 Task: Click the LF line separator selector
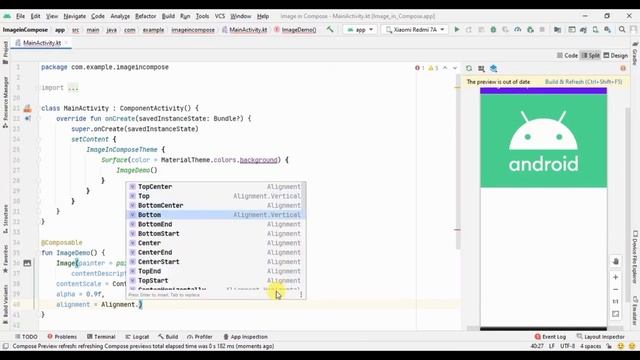552,346
